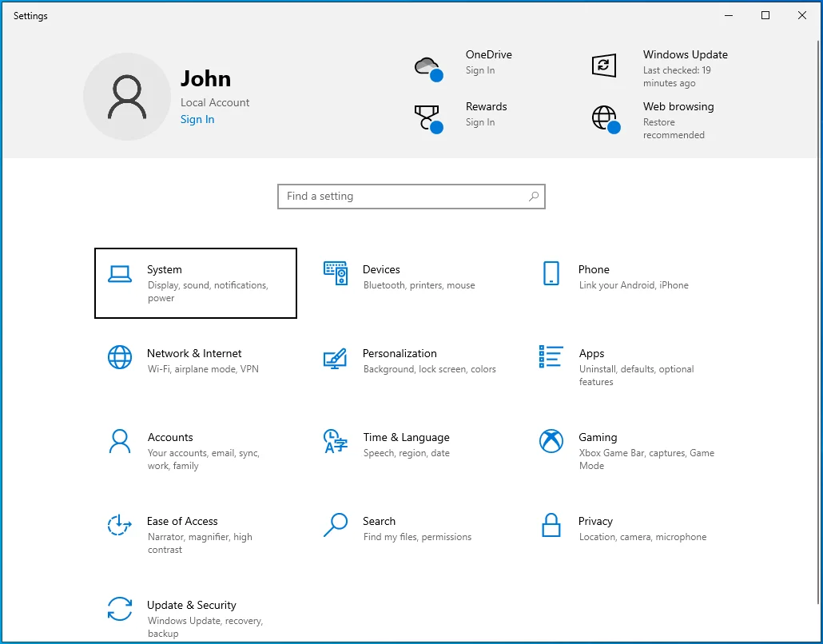
Task: Open the Network & Internet globe icon
Action: [x=120, y=357]
